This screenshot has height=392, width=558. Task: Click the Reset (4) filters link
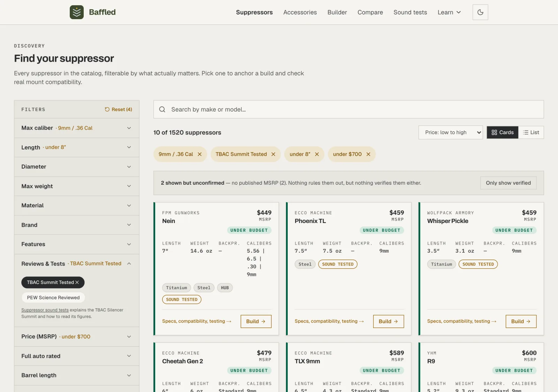click(119, 109)
